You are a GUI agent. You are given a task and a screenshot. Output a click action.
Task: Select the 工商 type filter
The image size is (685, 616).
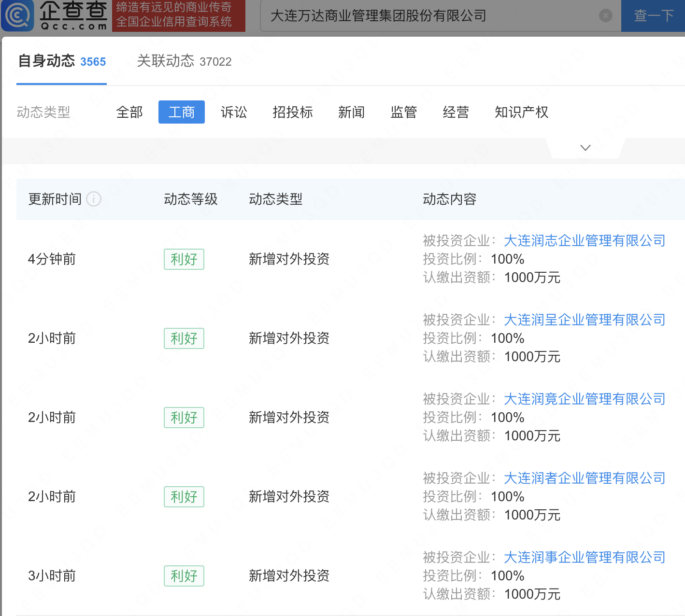pos(182,112)
